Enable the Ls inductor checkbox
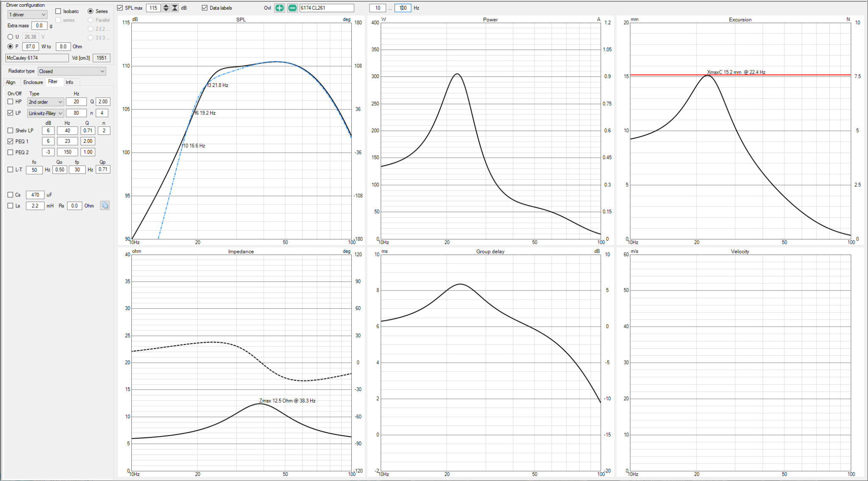This screenshot has width=868, height=481. coord(10,206)
